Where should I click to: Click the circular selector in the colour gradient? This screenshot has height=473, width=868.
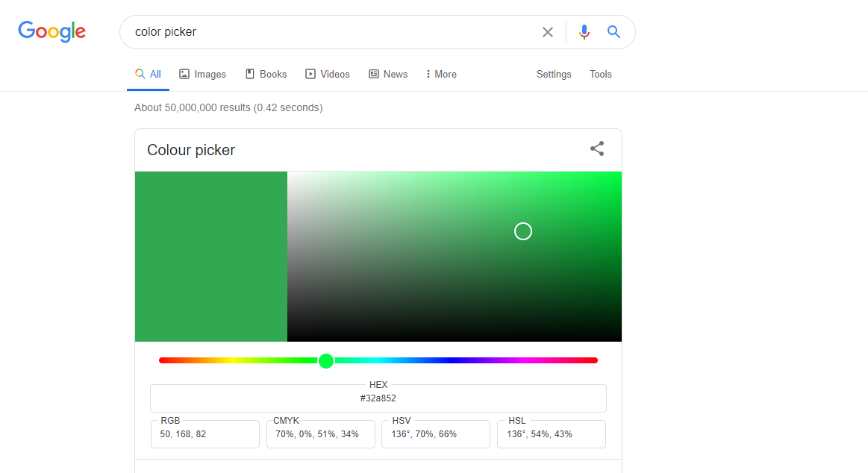point(523,231)
